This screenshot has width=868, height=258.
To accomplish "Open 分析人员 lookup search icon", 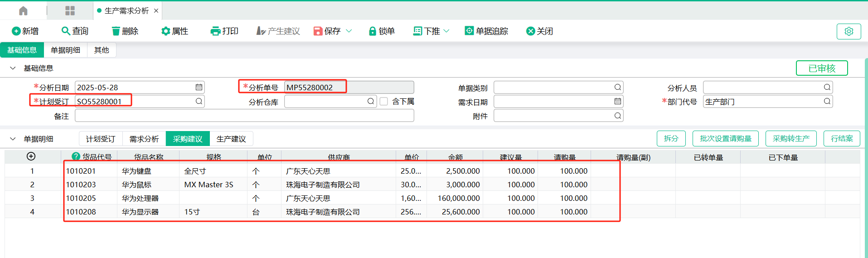I will 827,87.
